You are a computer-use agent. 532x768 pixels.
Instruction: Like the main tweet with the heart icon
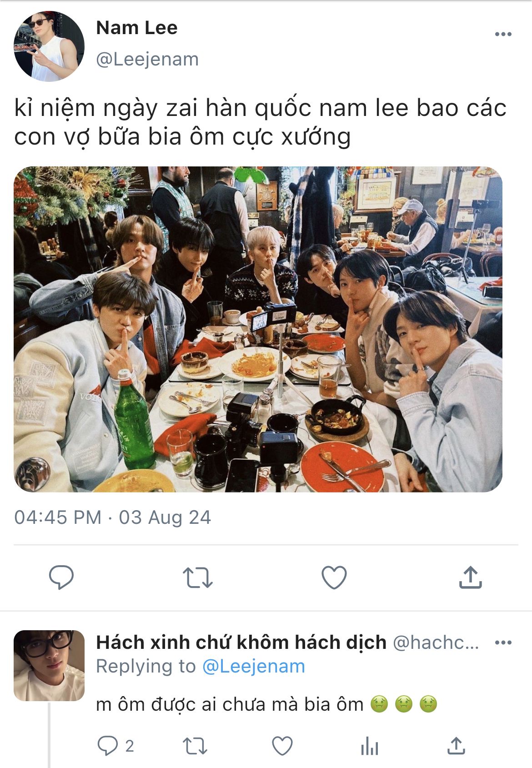(334, 577)
